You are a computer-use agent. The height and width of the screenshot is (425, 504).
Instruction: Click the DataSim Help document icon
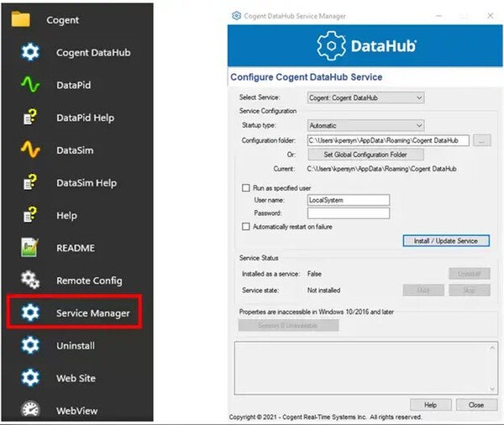(30, 182)
